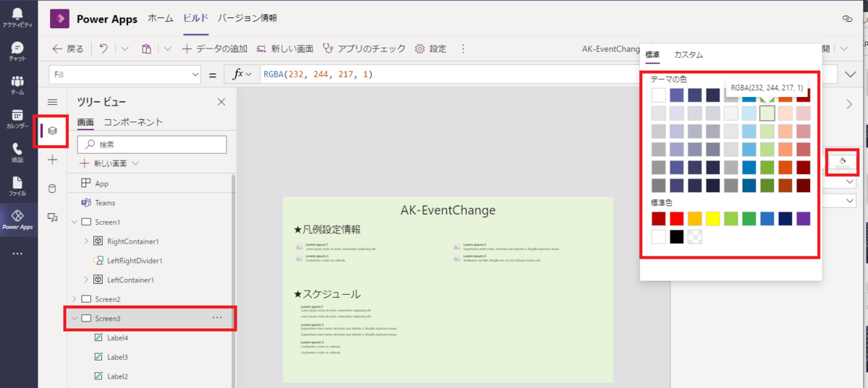Close the ツリー ビュー panel
The height and width of the screenshot is (388, 868).
(x=221, y=102)
